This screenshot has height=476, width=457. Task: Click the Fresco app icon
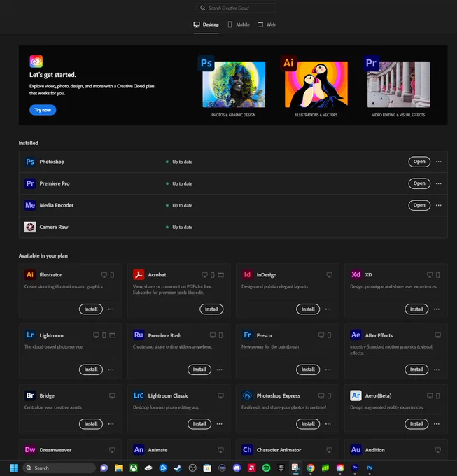(x=247, y=335)
